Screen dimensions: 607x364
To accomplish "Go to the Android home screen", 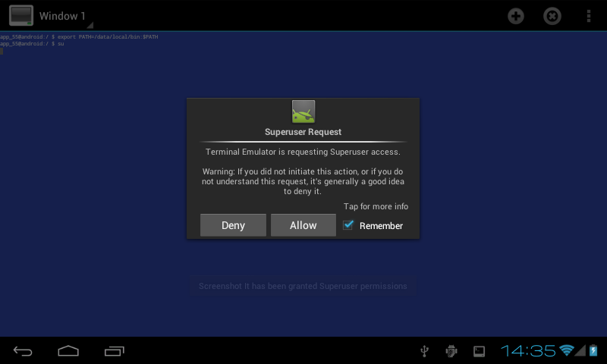I will [68, 351].
